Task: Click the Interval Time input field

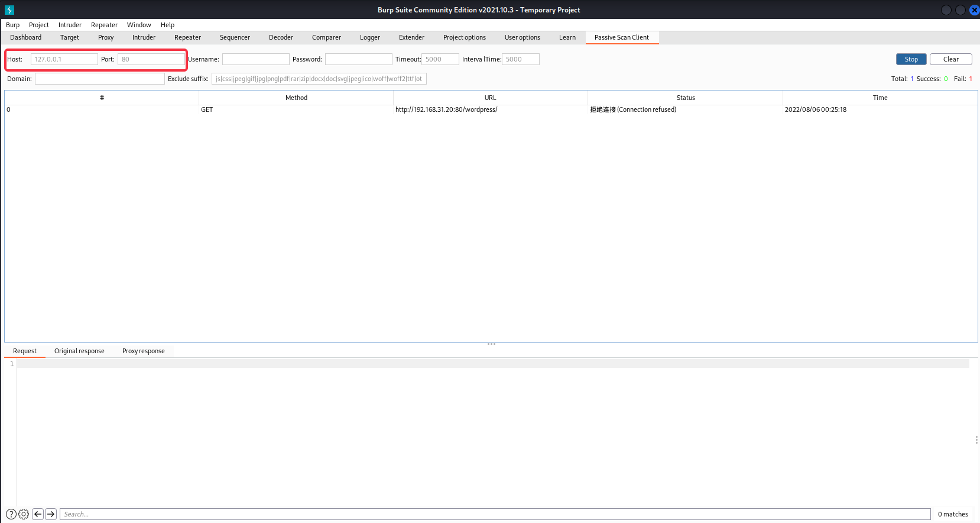Action: [x=521, y=59]
